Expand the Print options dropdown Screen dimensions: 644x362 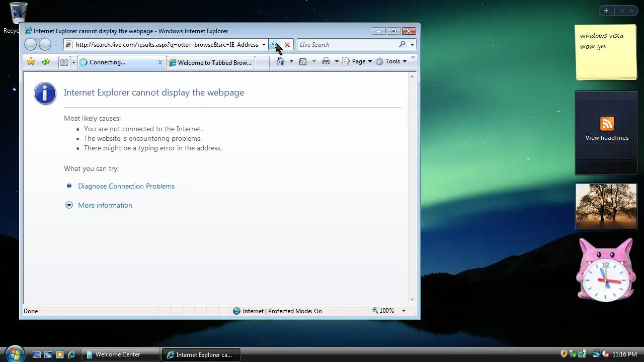tap(336, 61)
